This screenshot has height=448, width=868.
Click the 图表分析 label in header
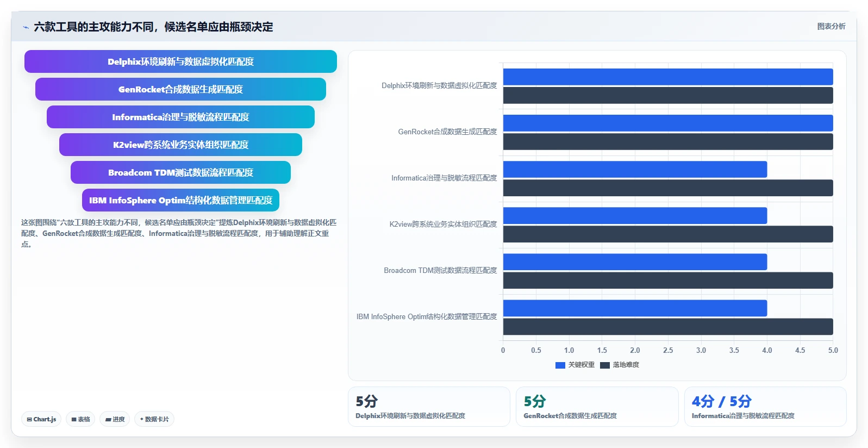click(x=831, y=26)
